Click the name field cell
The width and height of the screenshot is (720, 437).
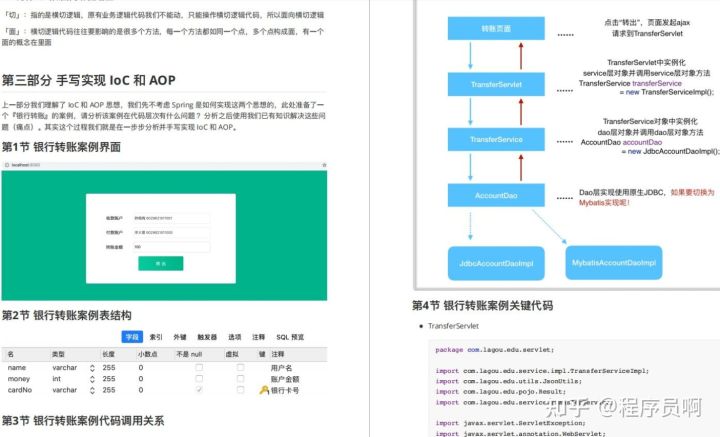tap(17, 368)
